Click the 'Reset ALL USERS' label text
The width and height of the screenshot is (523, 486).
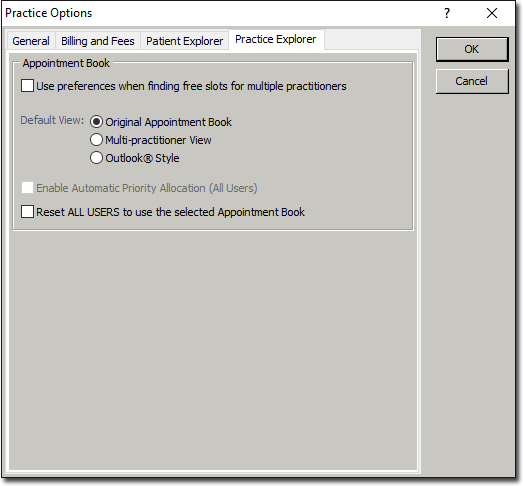click(x=170, y=212)
